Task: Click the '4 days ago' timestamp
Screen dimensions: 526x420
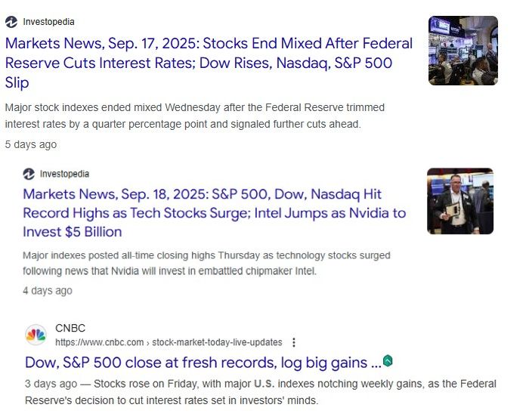Action: pos(48,291)
